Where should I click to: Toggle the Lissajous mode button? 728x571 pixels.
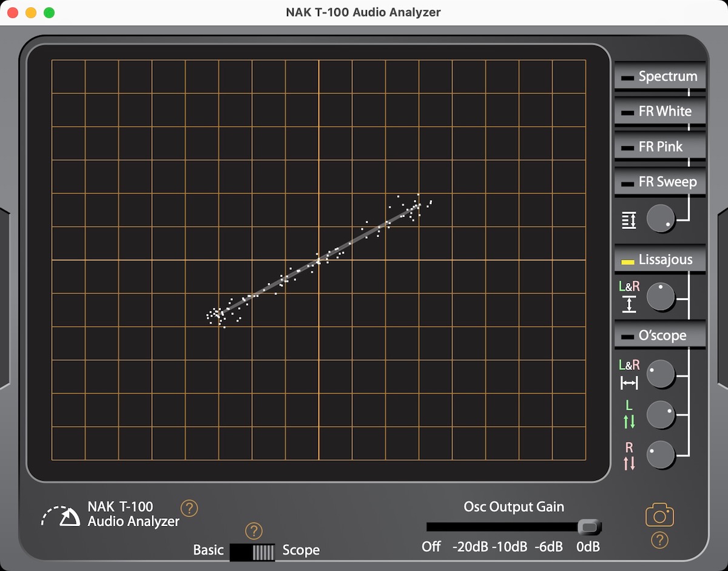(660, 259)
